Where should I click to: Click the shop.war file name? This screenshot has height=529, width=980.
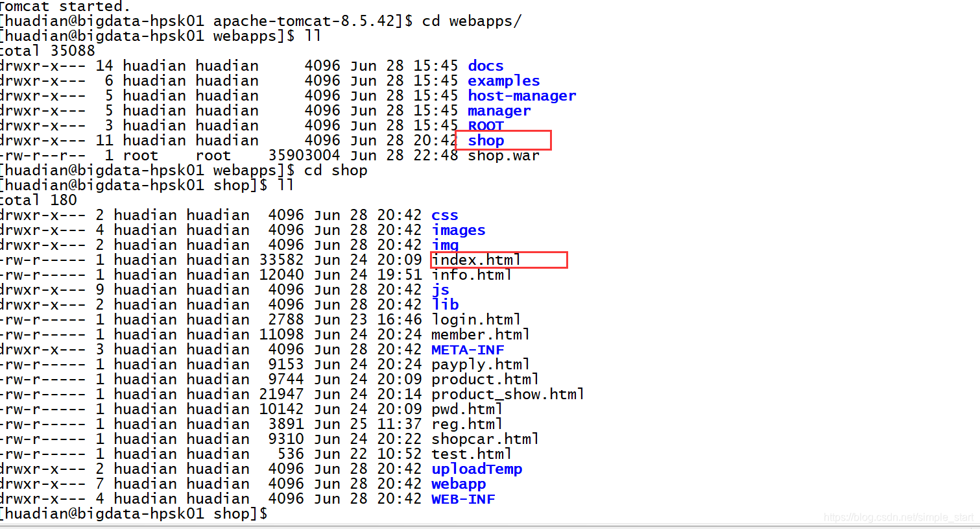coord(504,156)
